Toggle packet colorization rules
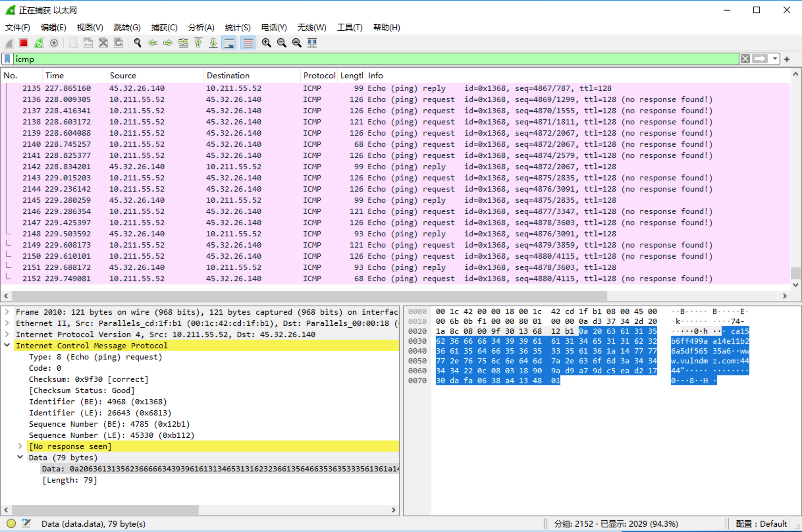Viewport: 802px width, 532px height. [248, 43]
